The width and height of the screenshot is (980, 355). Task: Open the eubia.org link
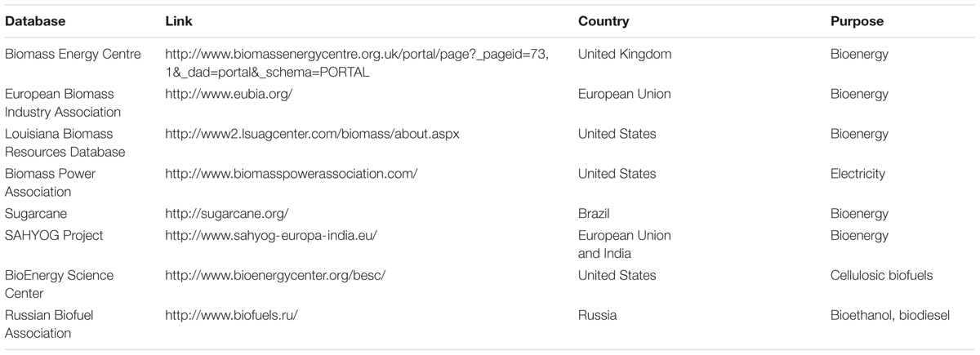229,94
